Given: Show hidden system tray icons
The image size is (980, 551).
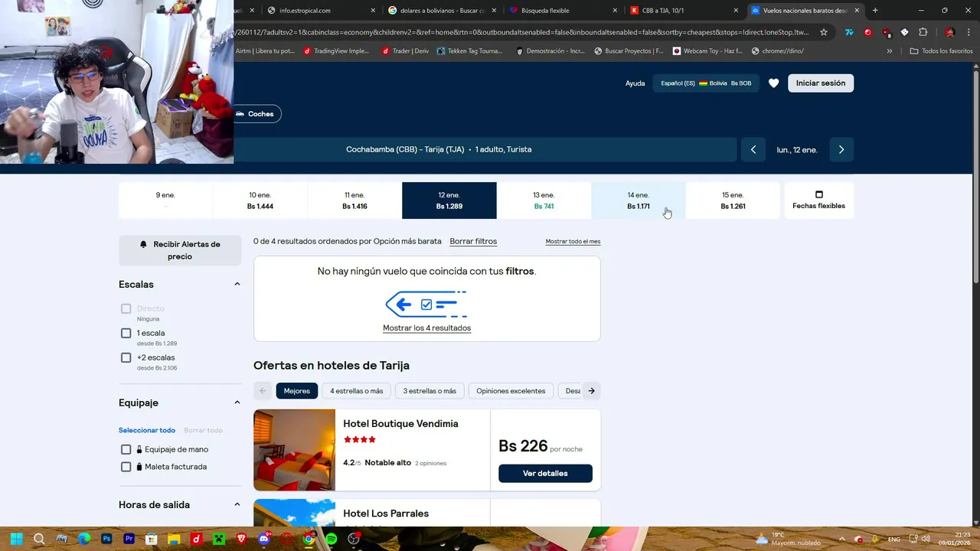Looking at the screenshot, I should tap(841, 539).
